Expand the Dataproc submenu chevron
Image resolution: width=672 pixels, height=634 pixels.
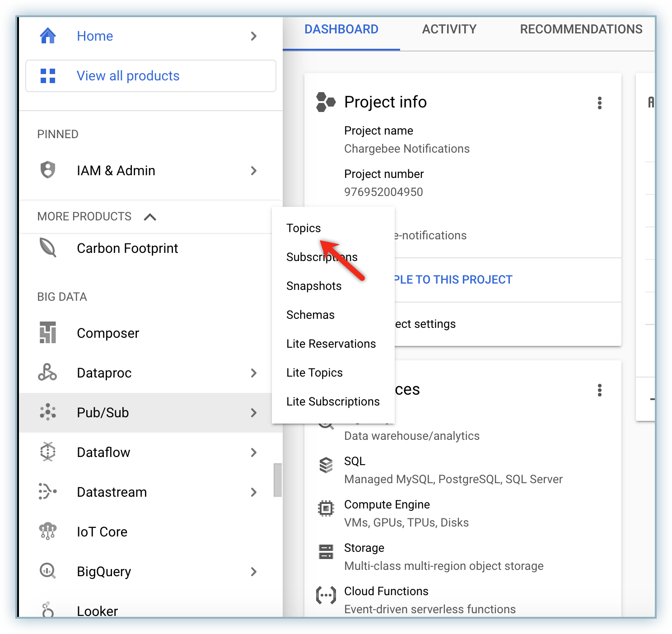pyautogui.click(x=254, y=373)
